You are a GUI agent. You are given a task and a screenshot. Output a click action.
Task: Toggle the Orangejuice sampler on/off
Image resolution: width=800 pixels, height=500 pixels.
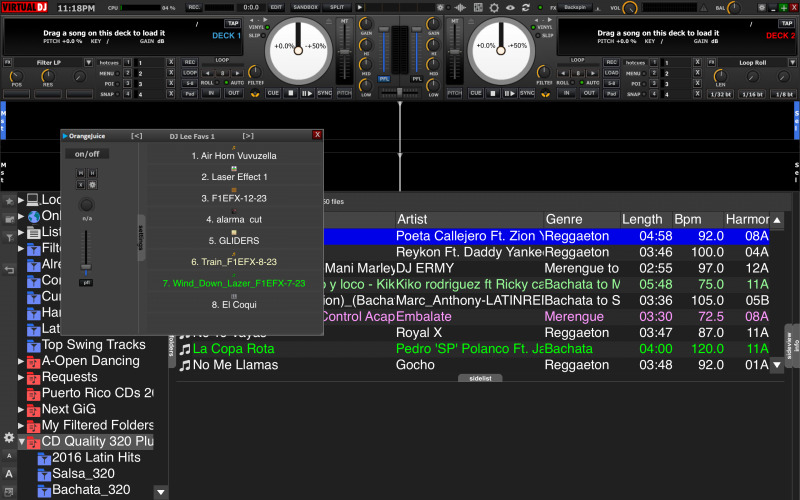click(87, 154)
